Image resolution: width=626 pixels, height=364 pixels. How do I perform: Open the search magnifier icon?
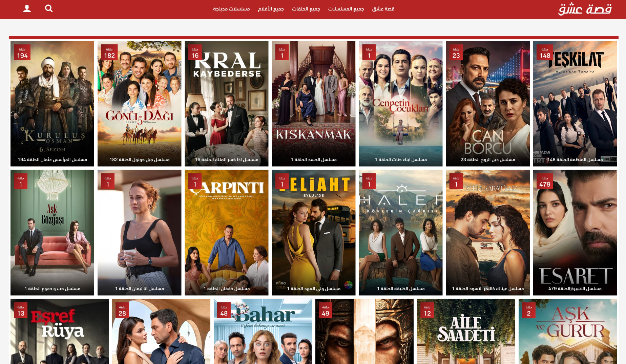(x=49, y=8)
